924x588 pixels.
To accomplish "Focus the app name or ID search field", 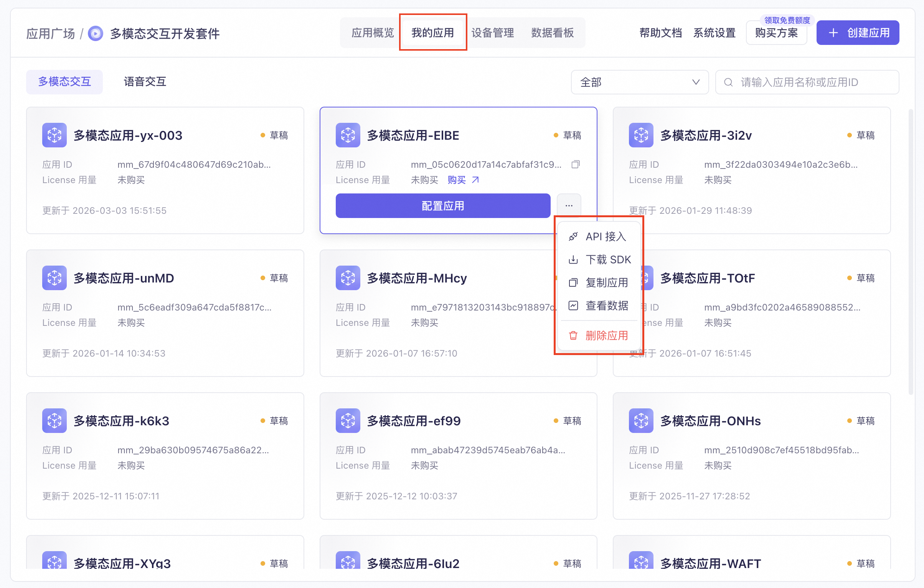I will point(807,82).
